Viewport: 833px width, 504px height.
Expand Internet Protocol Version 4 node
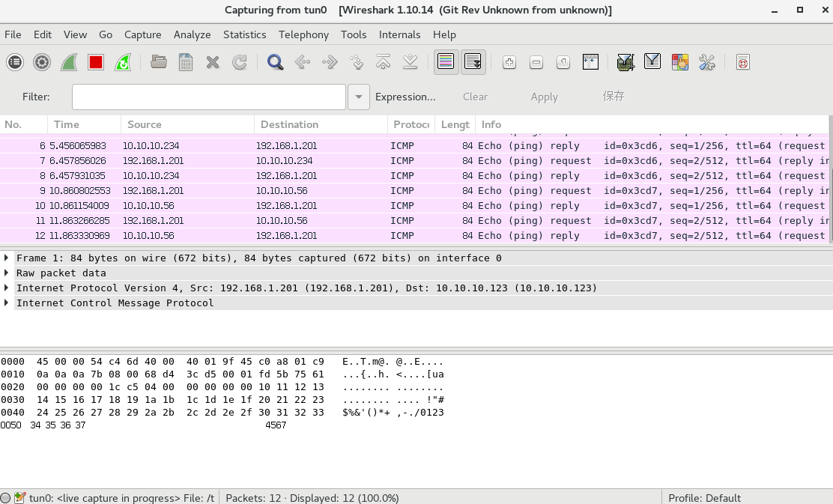7,288
